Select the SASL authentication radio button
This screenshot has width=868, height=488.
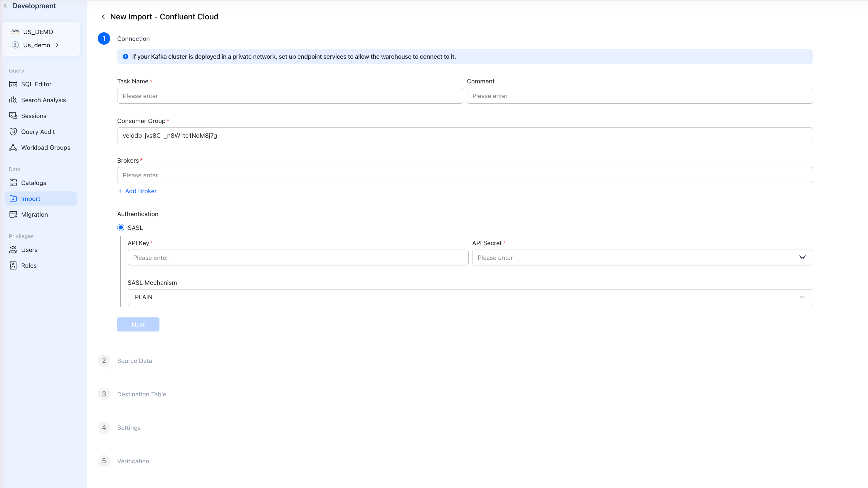(121, 228)
